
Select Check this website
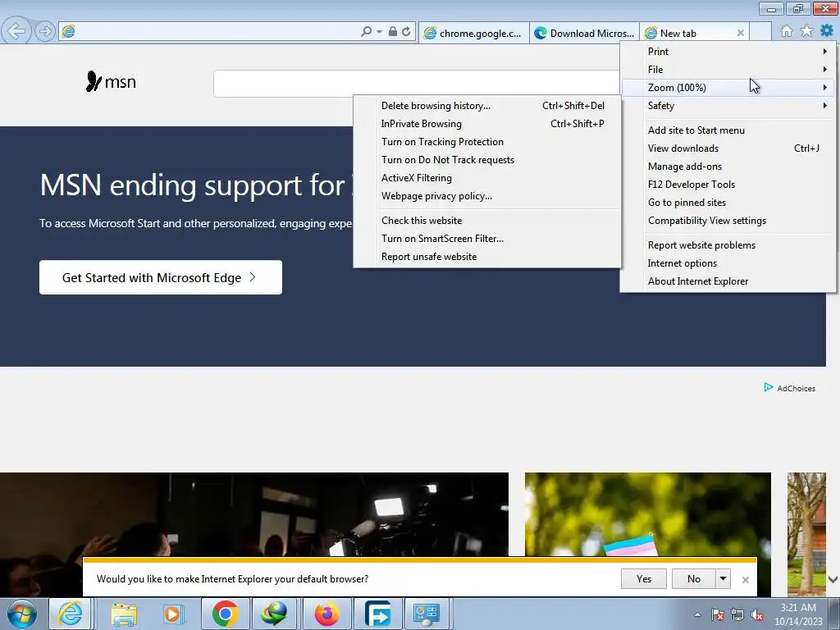[487, 221]
